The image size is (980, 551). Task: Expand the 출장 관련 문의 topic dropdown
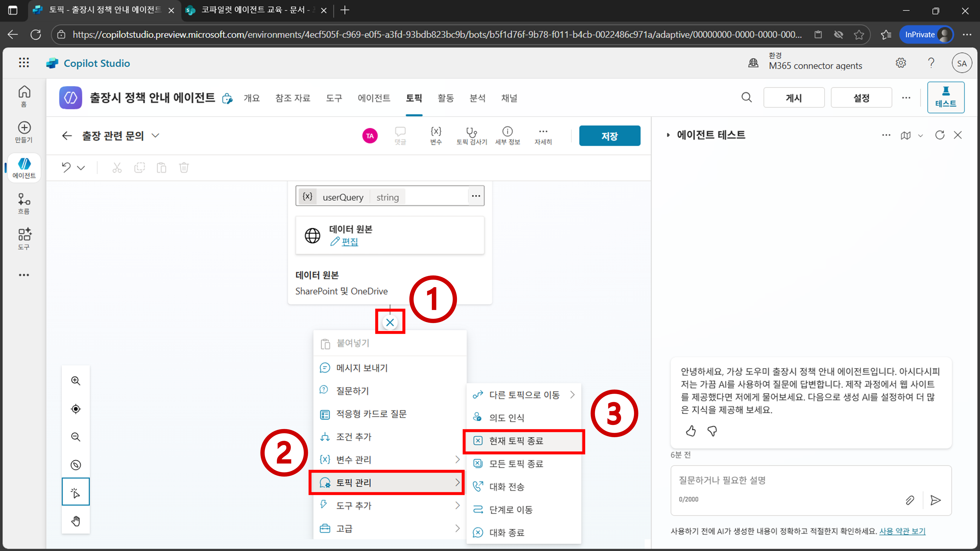[155, 135]
